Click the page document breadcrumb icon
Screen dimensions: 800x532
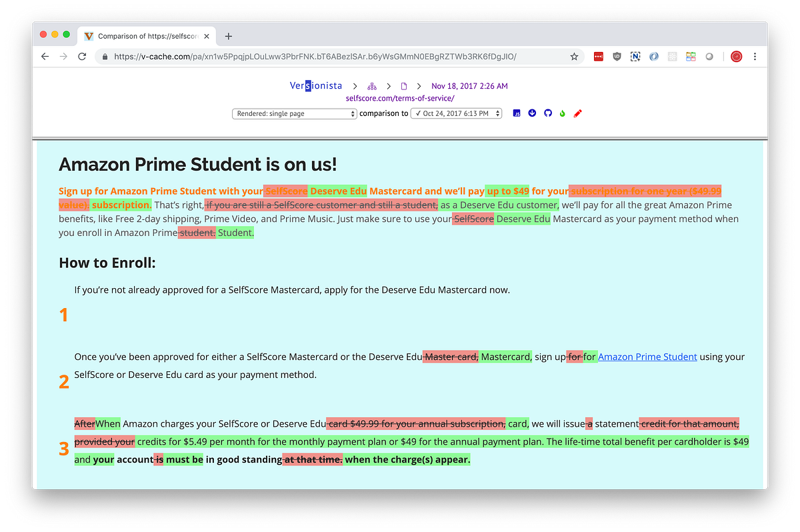(x=403, y=86)
